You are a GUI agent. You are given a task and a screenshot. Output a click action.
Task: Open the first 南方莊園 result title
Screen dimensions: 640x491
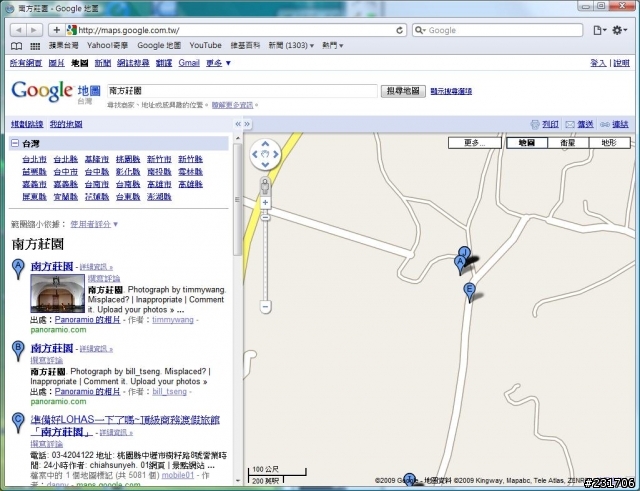pos(52,267)
